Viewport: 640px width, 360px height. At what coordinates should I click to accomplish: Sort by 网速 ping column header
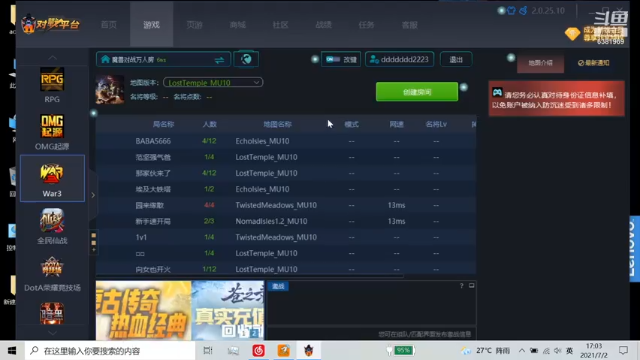pos(396,124)
